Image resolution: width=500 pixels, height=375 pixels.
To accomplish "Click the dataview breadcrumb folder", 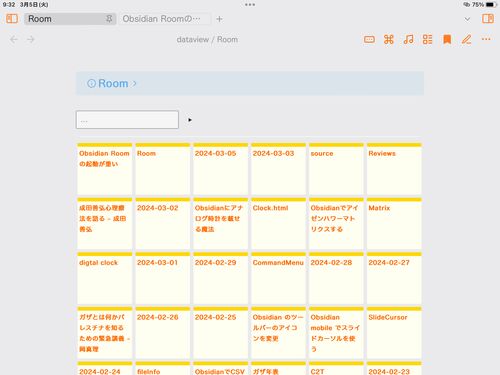I will pyautogui.click(x=193, y=39).
